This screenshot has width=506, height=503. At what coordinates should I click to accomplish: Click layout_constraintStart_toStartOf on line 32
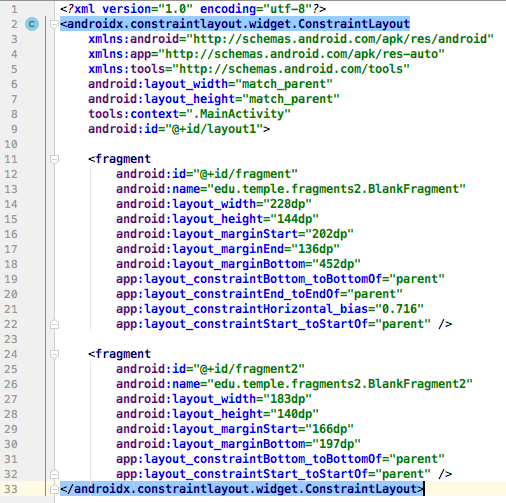[x=256, y=474]
